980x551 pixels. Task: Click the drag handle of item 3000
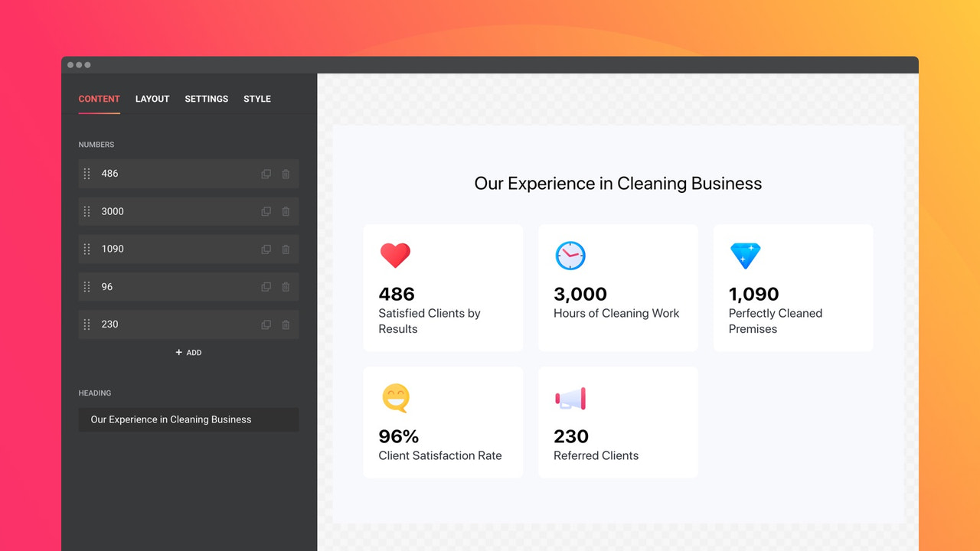[87, 211]
